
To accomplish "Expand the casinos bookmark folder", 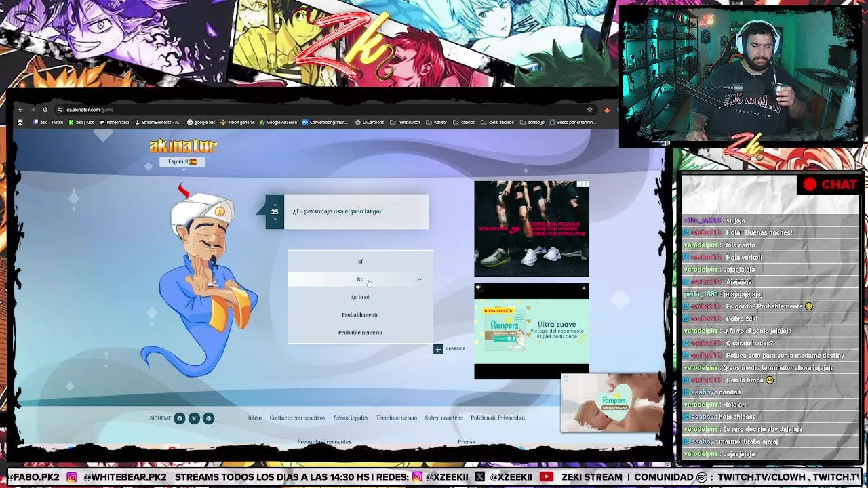I will [x=464, y=123].
